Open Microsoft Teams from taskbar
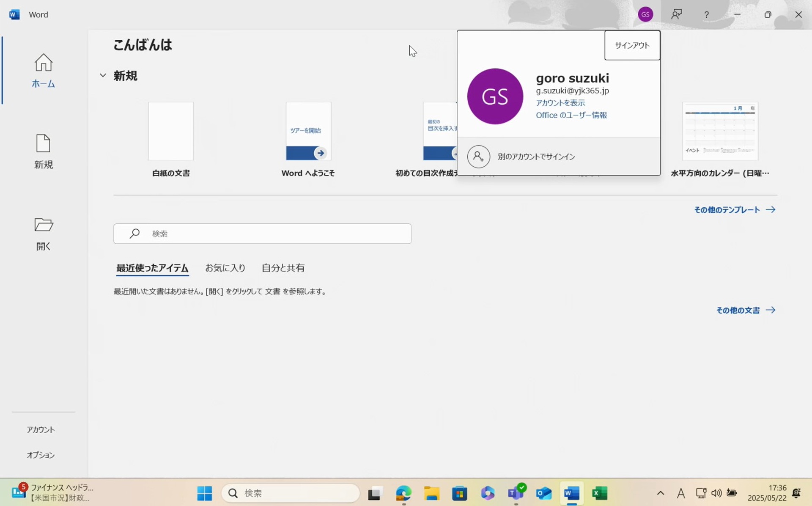The width and height of the screenshot is (812, 506). (516, 493)
